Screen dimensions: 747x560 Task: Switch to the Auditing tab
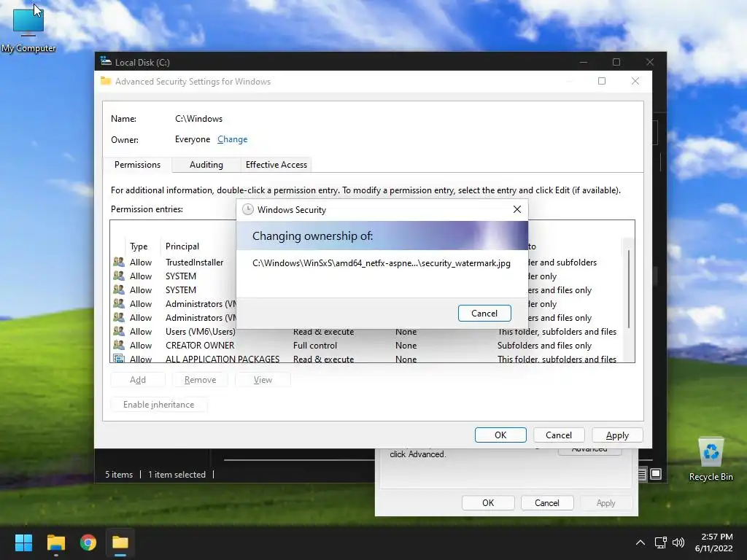click(x=206, y=165)
